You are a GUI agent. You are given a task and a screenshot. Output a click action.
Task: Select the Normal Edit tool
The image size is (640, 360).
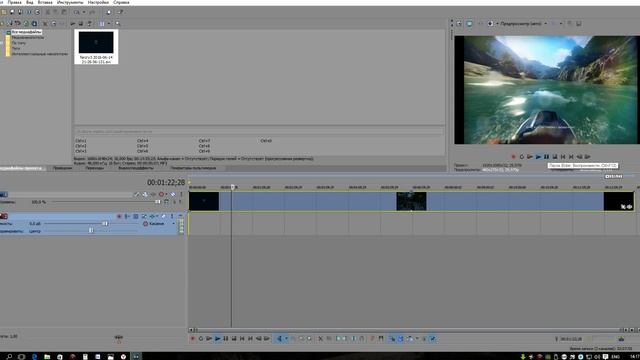coord(280,339)
